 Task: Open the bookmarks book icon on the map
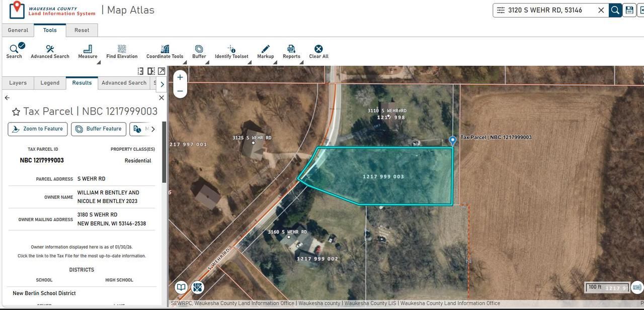point(181,287)
